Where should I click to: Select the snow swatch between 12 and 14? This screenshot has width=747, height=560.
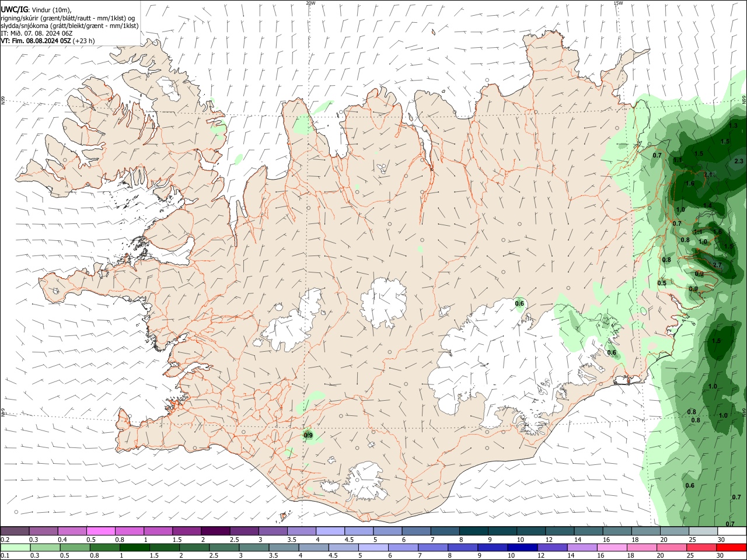pos(560,531)
